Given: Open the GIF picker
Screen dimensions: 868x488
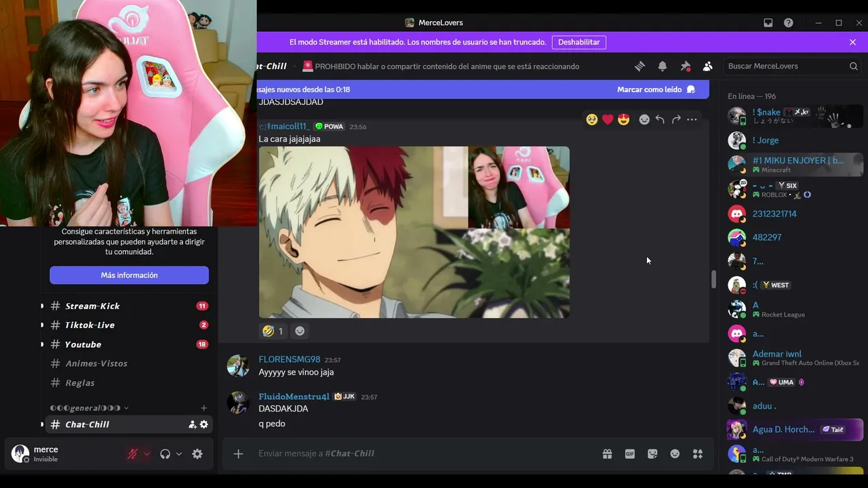Looking at the screenshot, I should pyautogui.click(x=630, y=454).
